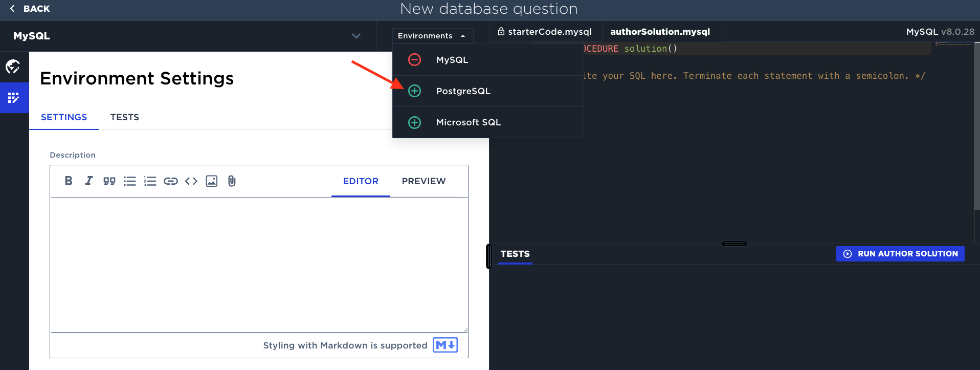The image size is (980, 370).
Task: Attach a file with paperclip icon
Action: point(232,181)
